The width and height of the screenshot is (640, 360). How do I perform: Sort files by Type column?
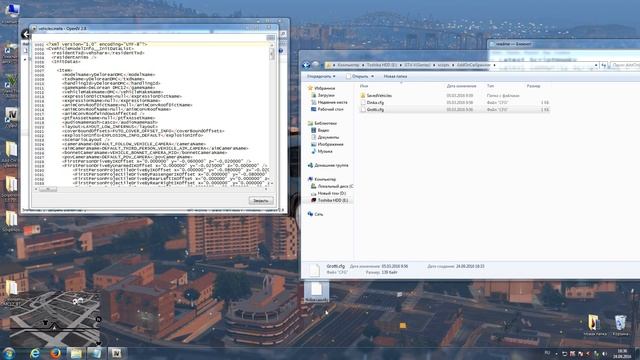(x=490, y=86)
